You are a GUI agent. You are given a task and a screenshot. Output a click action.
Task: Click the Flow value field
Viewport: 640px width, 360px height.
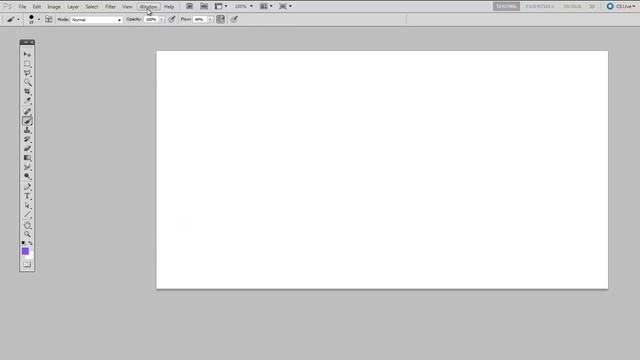point(200,19)
